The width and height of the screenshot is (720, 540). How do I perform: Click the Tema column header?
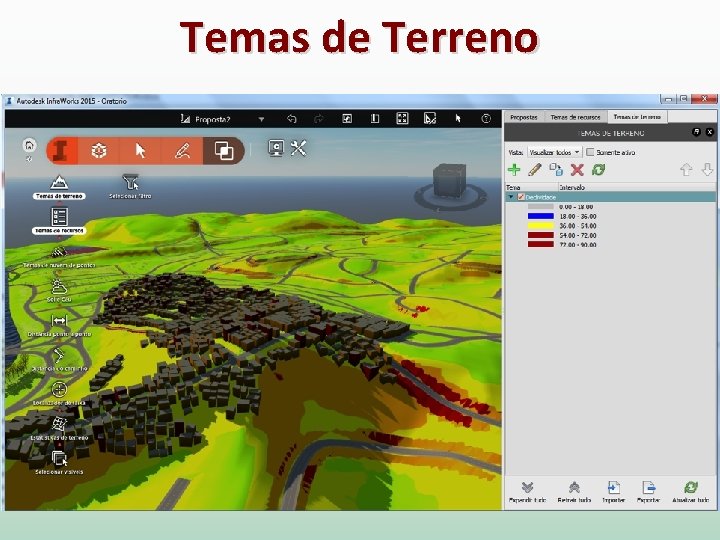pyautogui.click(x=531, y=187)
